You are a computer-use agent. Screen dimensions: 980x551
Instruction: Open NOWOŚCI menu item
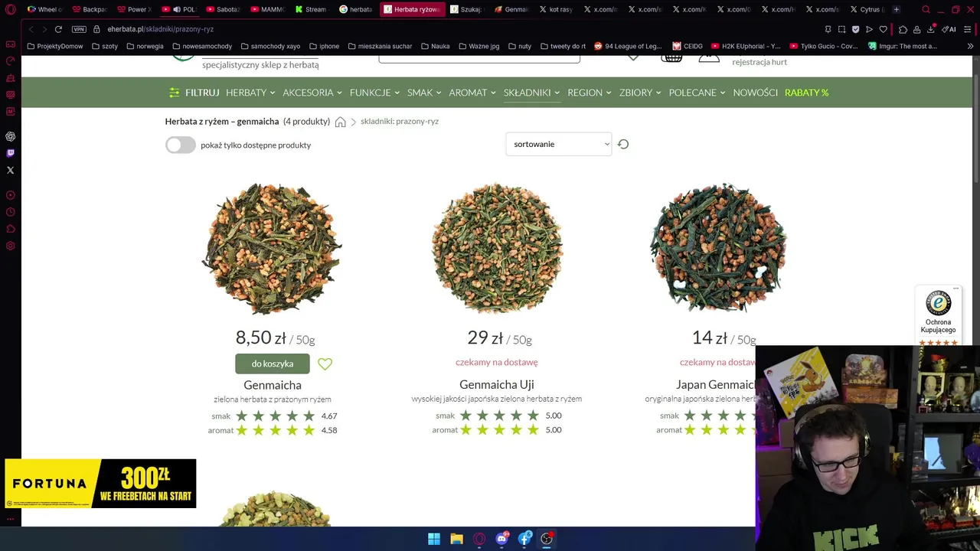[x=755, y=93]
